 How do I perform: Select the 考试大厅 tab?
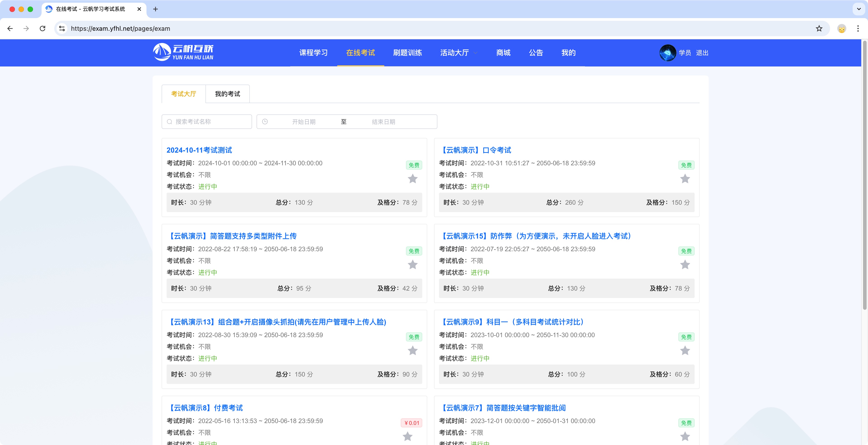click(x=184, y=94)
